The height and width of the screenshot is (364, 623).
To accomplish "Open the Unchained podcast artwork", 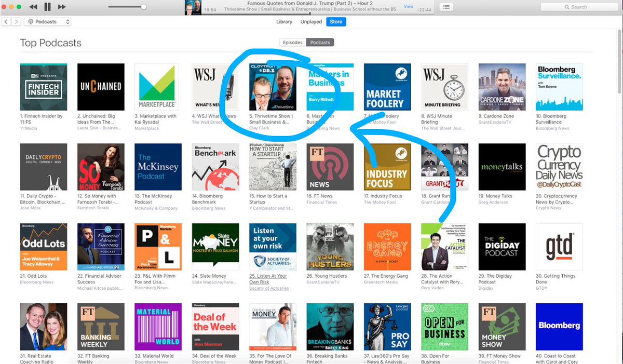I will (101, 87).
